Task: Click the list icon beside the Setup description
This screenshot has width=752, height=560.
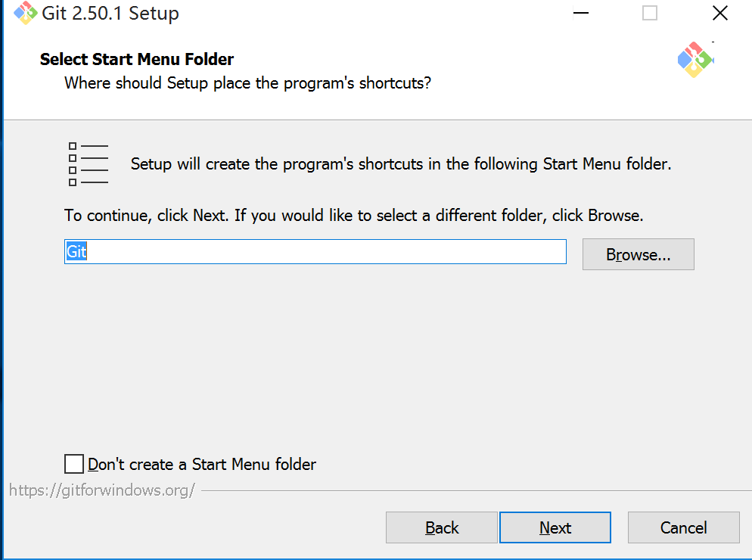Action: point(89,164)
